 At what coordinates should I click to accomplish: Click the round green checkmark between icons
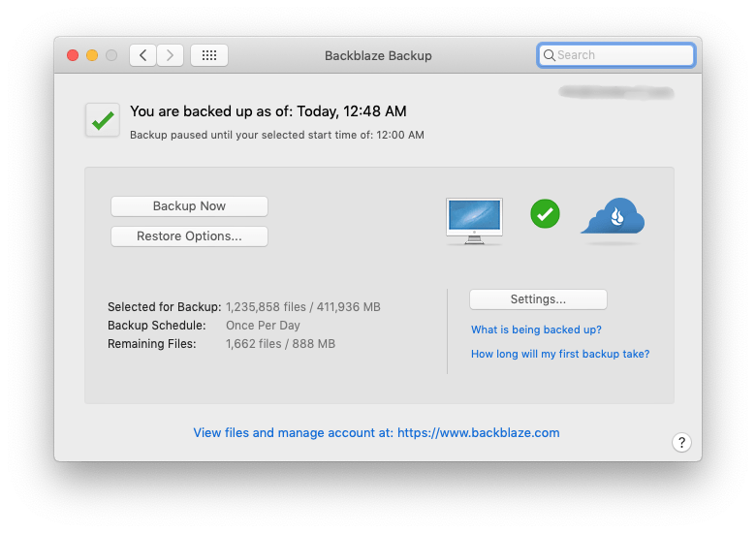click(545, 213)
